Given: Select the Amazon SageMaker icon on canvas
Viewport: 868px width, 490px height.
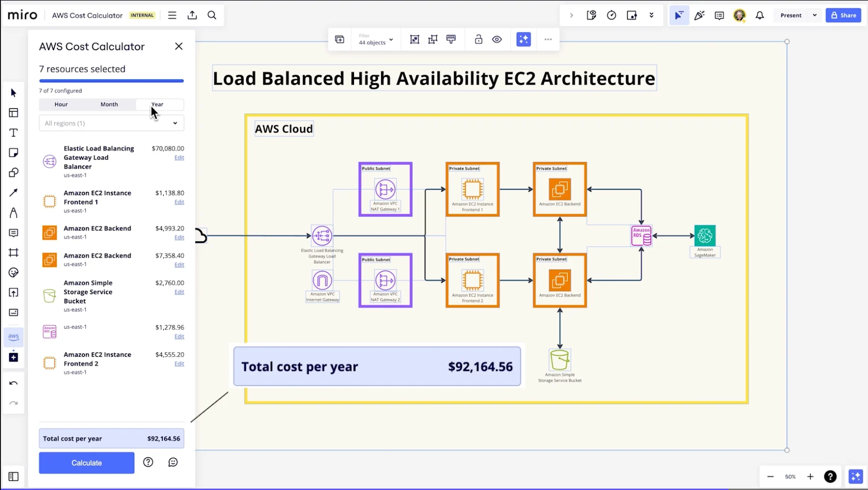Looking at the screenshot, I should (x=705, y=236).
